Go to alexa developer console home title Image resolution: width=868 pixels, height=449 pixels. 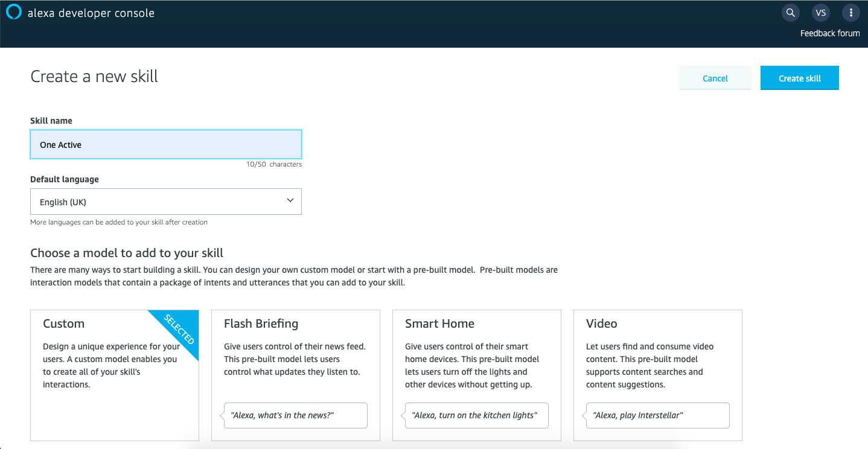tap(91, 13)
